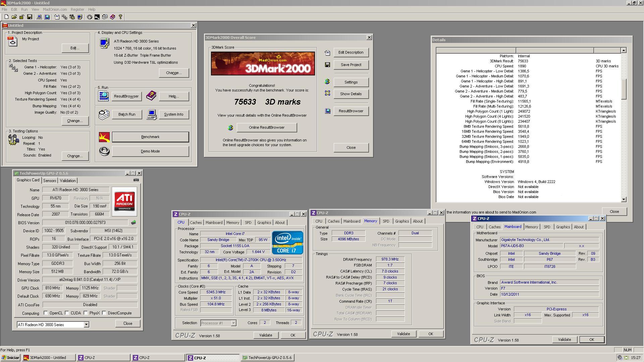Screen dimensions: 644x362
Task: Open the Run menu
Action: tap(24, 9)
